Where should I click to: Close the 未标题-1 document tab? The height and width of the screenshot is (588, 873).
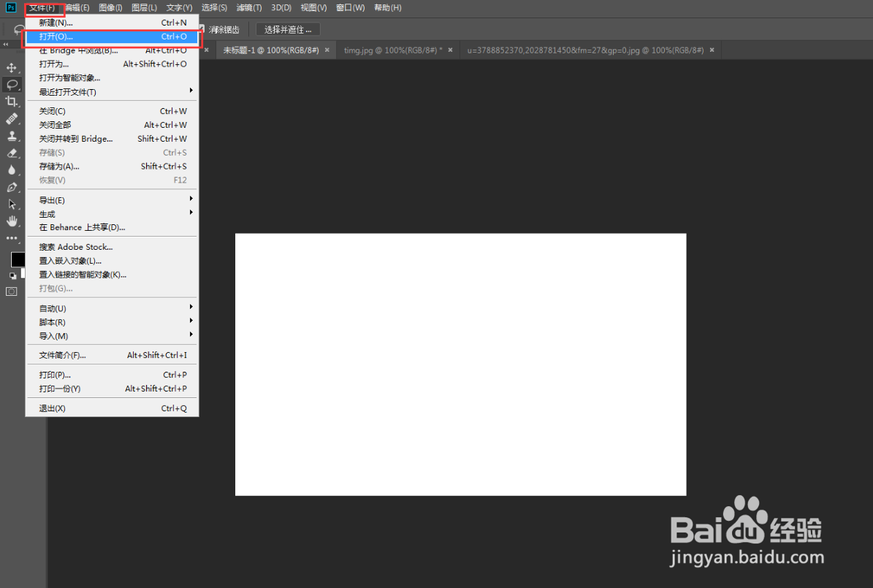[327, 50]
